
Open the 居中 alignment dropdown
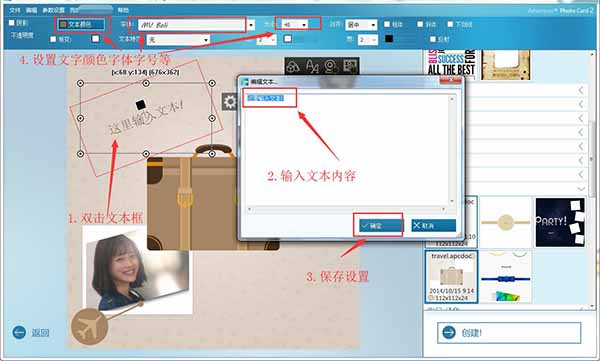[361, 25]
